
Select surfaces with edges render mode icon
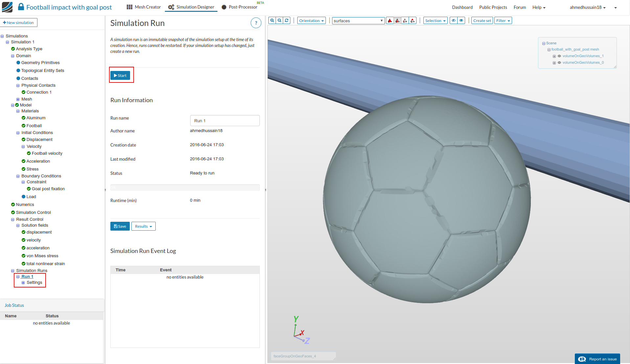coord(397,21)
